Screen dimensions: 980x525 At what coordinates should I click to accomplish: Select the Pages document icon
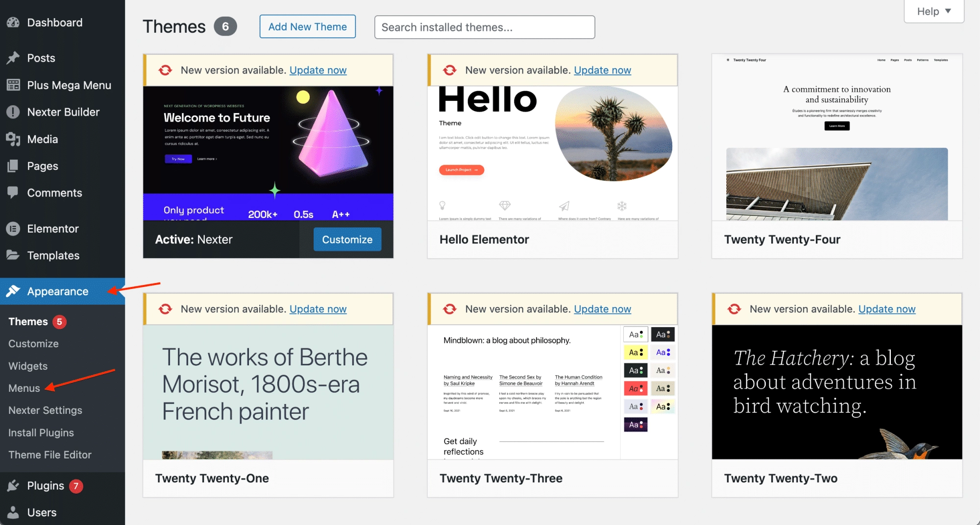click(x=13, y=166)
